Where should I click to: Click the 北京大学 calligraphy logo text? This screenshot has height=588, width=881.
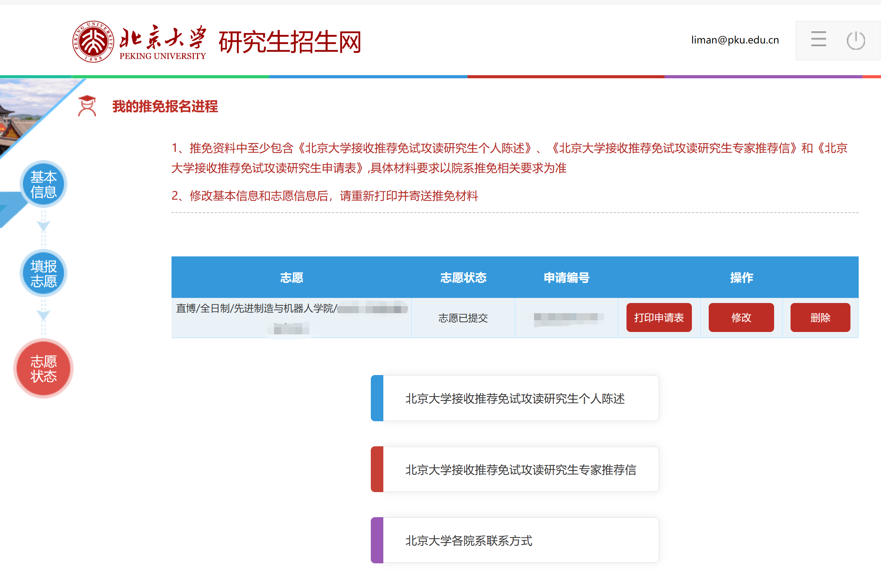click(x=162, y=38)
